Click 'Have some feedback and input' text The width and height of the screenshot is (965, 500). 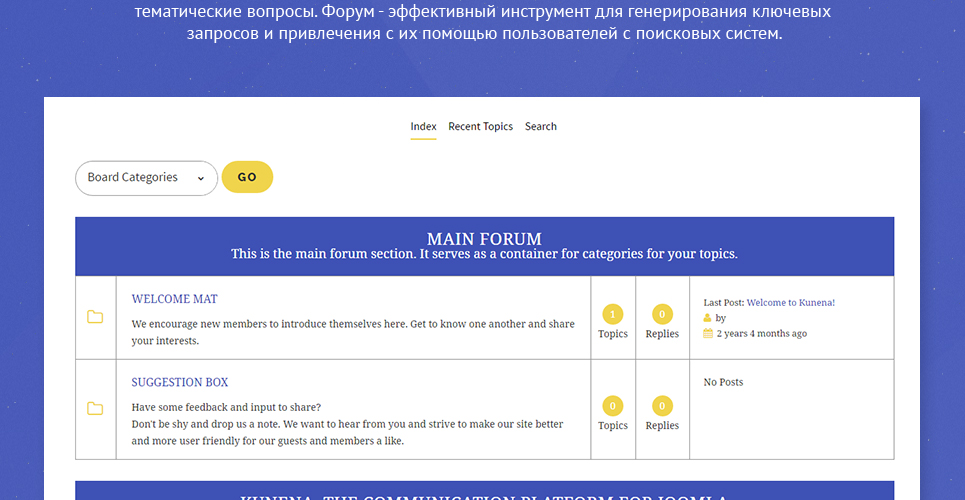(x=226, y=408)
